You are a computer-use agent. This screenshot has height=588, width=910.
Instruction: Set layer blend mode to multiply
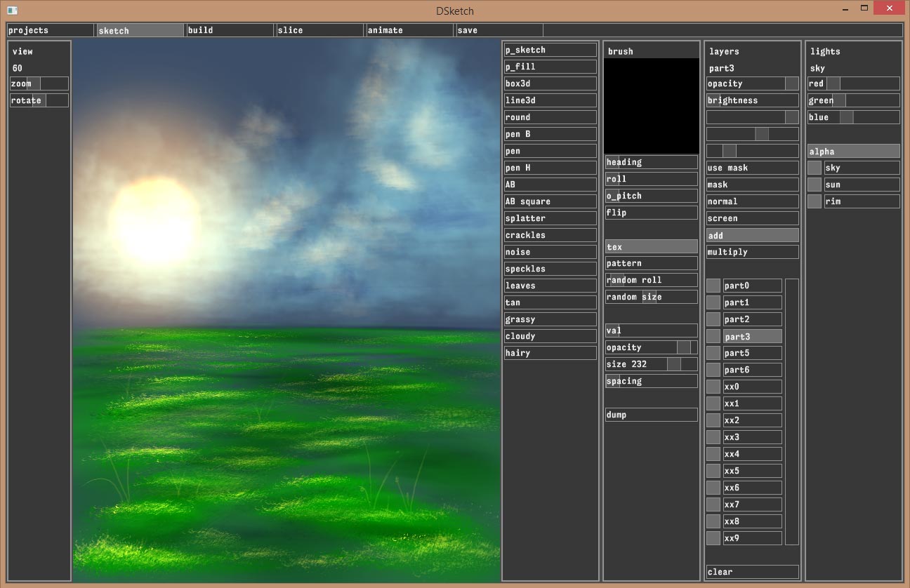pos(752,252)
